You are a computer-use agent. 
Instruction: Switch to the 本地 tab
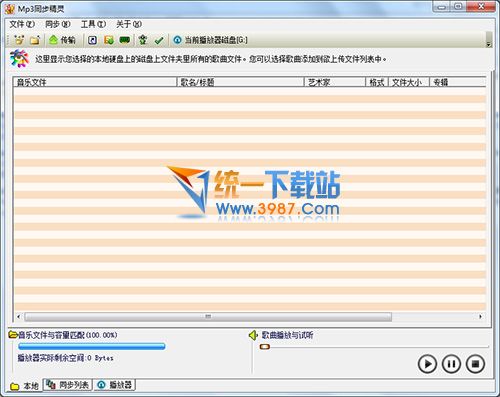tap(24, 386)
